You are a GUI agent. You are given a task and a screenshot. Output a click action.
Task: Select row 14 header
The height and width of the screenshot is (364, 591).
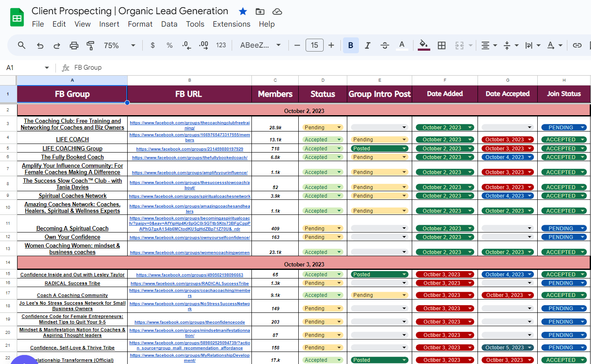8,262
